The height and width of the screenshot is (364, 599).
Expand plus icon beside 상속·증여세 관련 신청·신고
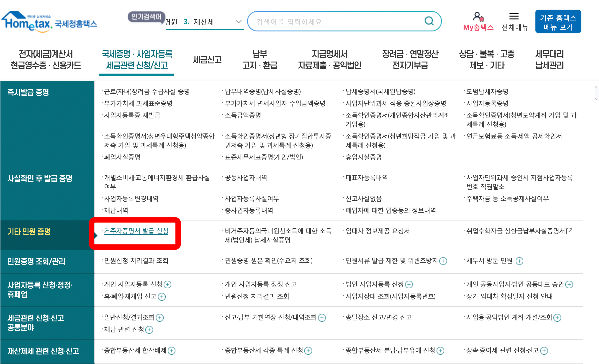(x=544, y=351)
